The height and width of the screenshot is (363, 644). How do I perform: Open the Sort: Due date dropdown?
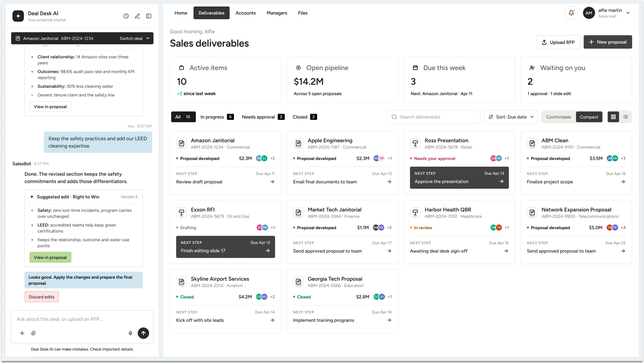tap(511, 117)
